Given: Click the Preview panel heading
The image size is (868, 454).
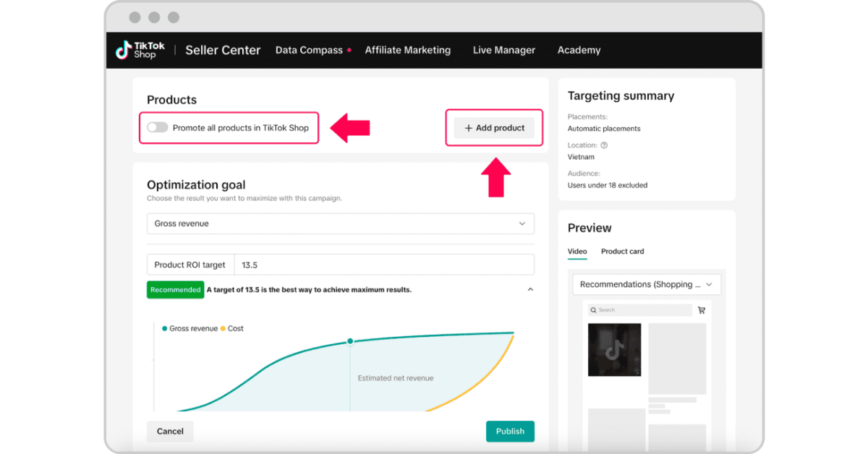Looking at the screenshot, I should (x=590, y=228).
